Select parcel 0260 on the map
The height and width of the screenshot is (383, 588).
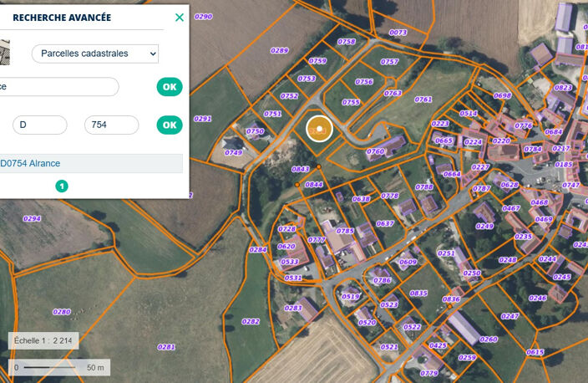[x=489, y=340]
